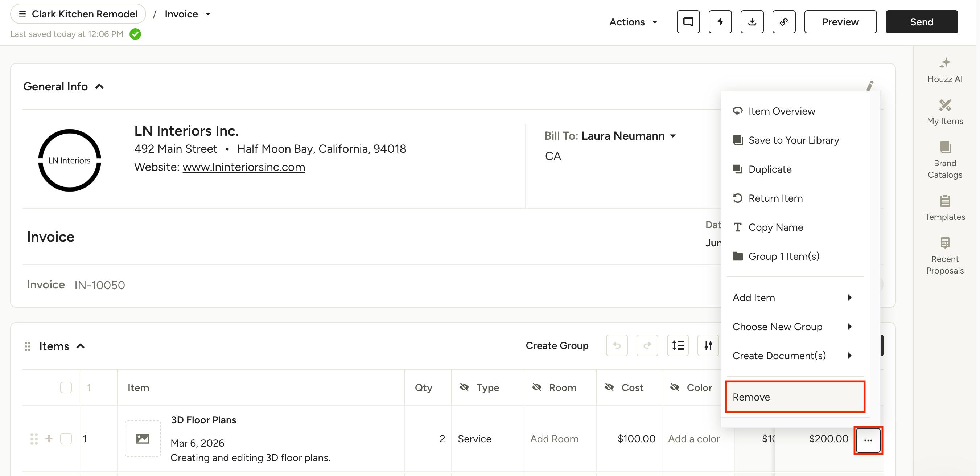The image size is (980, 476).
Task: Click the hamburger icon beside Clark Kitchen Remodel
Action: [22, 14]
